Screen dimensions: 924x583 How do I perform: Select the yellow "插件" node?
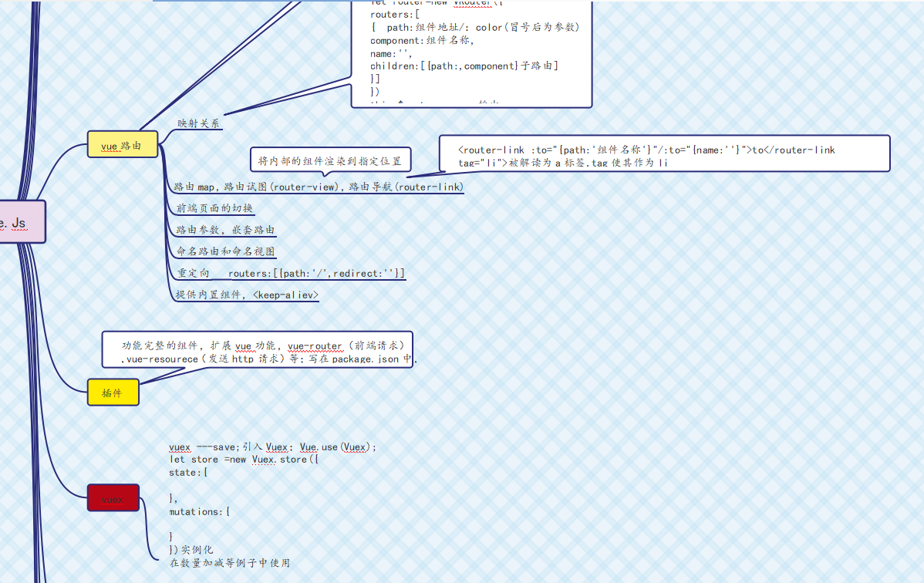(113, 393)
